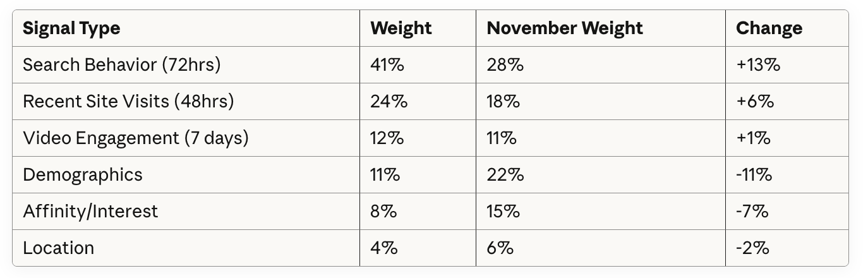Image resolution: width=868 pixels, height=278 pixels.
Task: Click the November Weight column header
Action: pyautogui.click(x=565, y=28)
